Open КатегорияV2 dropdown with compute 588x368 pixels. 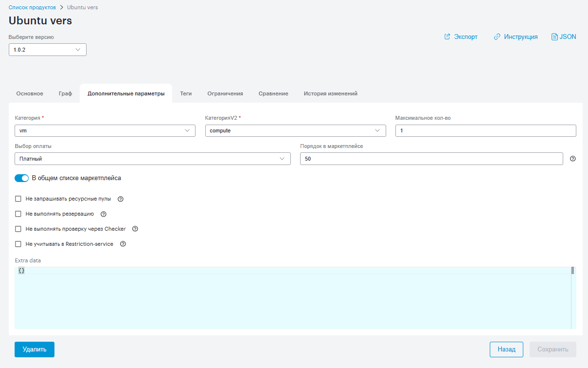295,130
